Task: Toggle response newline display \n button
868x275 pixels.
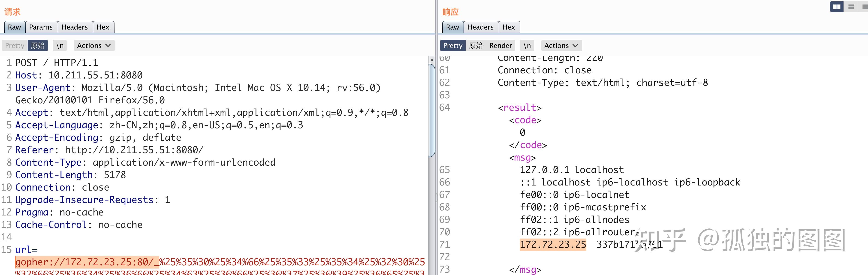Action: [527, 45]
